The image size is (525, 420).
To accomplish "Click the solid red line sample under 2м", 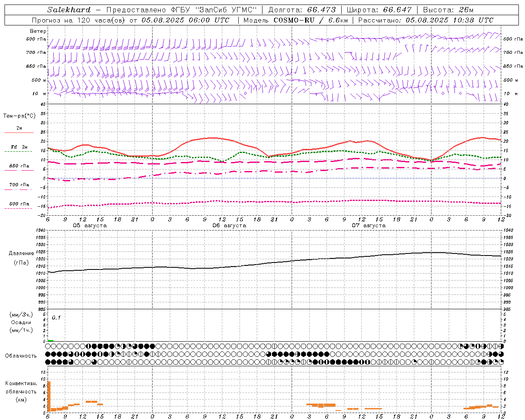I will tap(19, 132).
